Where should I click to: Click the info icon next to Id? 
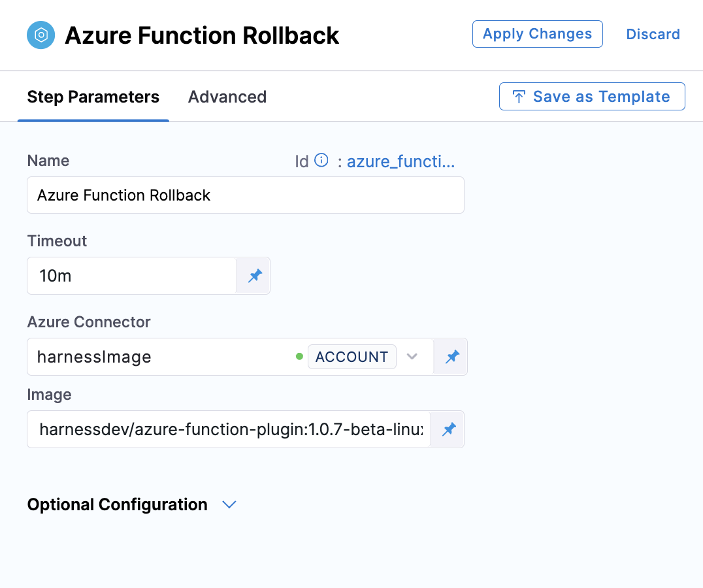[x=321, y=161]
